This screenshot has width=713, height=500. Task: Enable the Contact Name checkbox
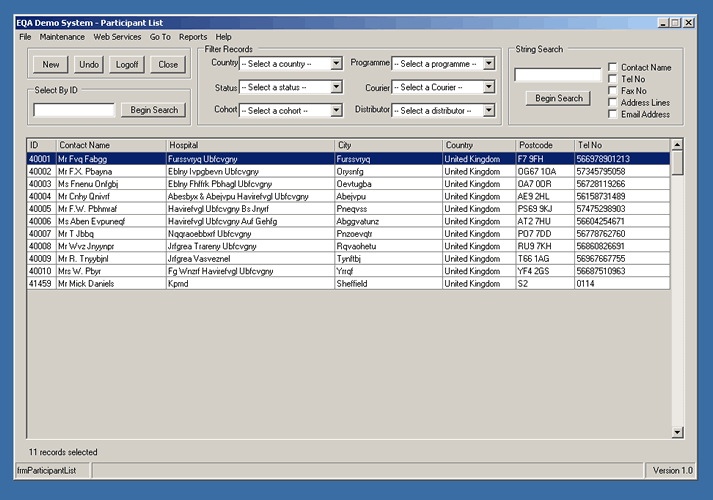coord(612,67)
